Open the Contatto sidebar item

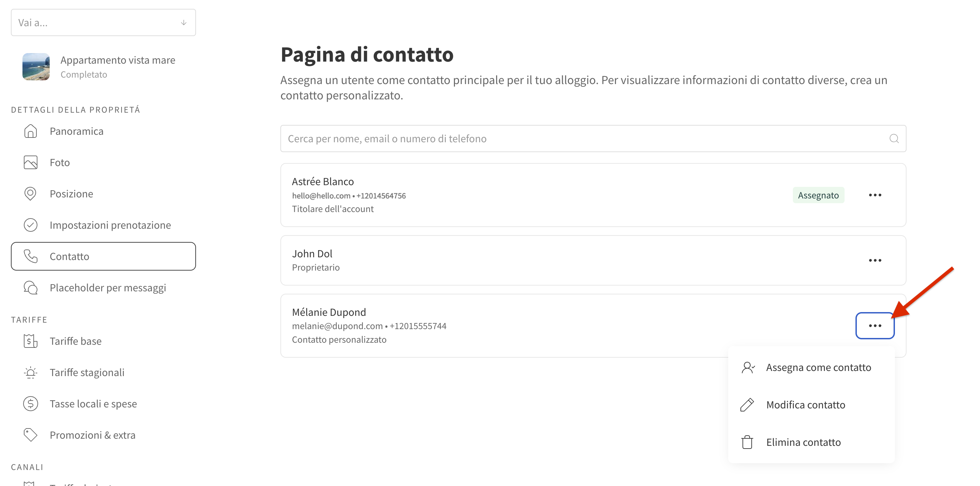click(103, 257)
